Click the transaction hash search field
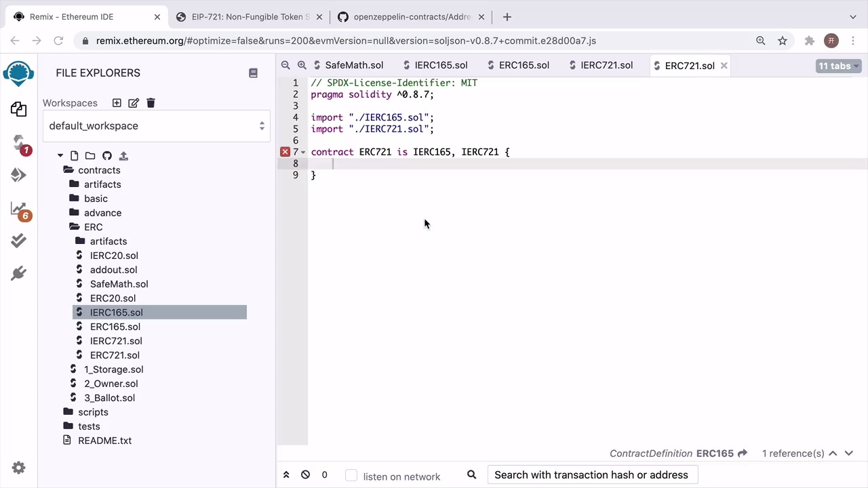This screenshot has width=868, height=488. point(591,475)
